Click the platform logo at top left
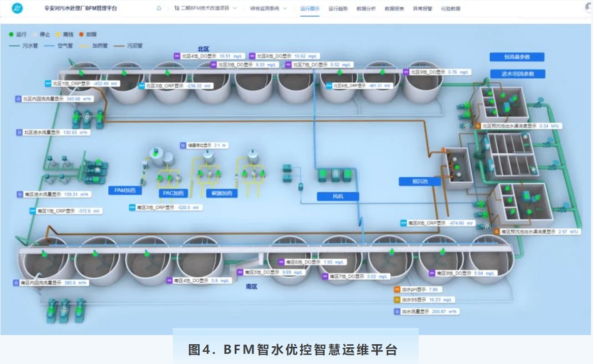 [17, 9]
